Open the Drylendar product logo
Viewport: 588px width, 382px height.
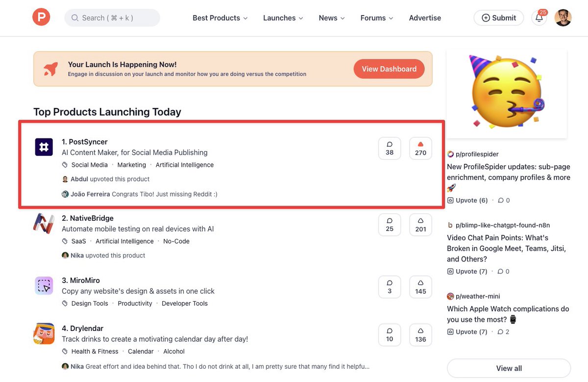point(44,333)
